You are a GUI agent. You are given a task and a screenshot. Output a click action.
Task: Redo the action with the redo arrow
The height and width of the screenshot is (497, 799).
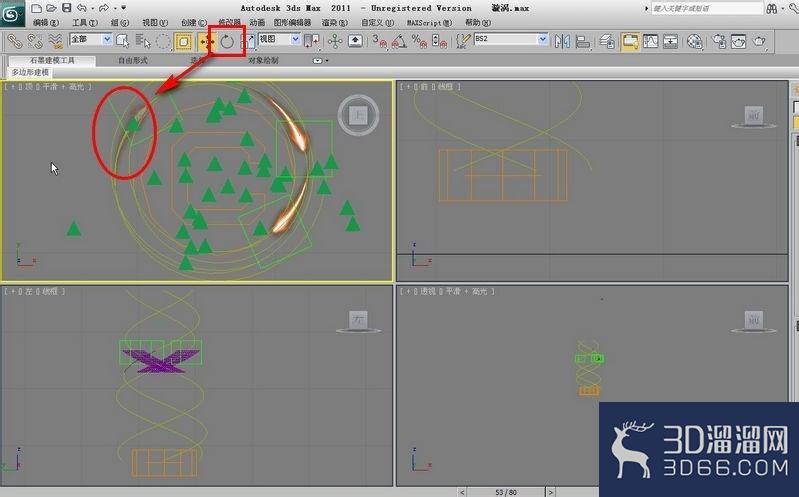tap(104, 8)
